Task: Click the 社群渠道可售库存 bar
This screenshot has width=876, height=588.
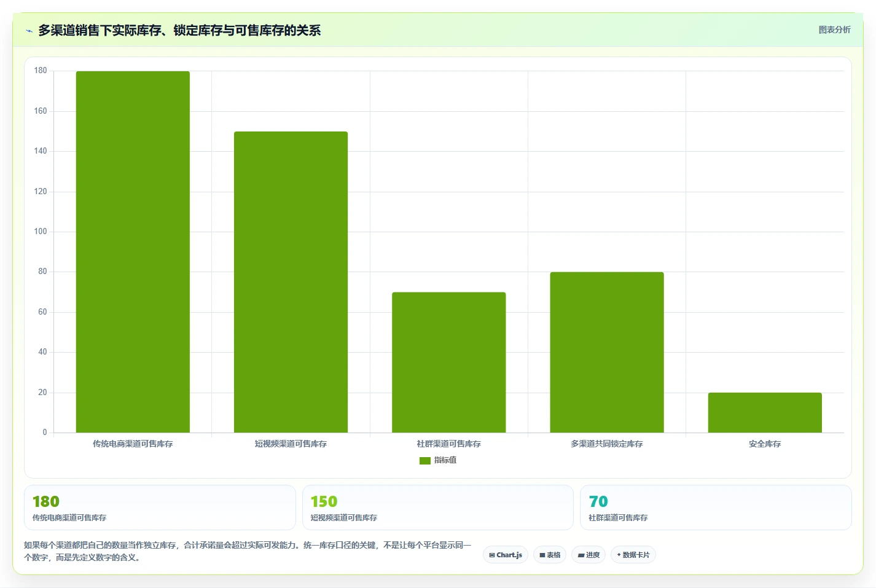Action: tap(449, 363)
